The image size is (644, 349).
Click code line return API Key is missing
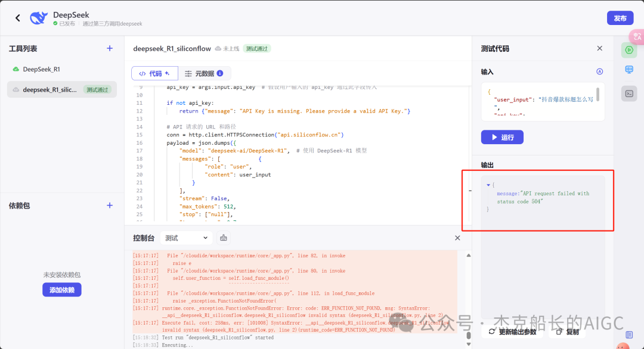[x=295, y=111]
